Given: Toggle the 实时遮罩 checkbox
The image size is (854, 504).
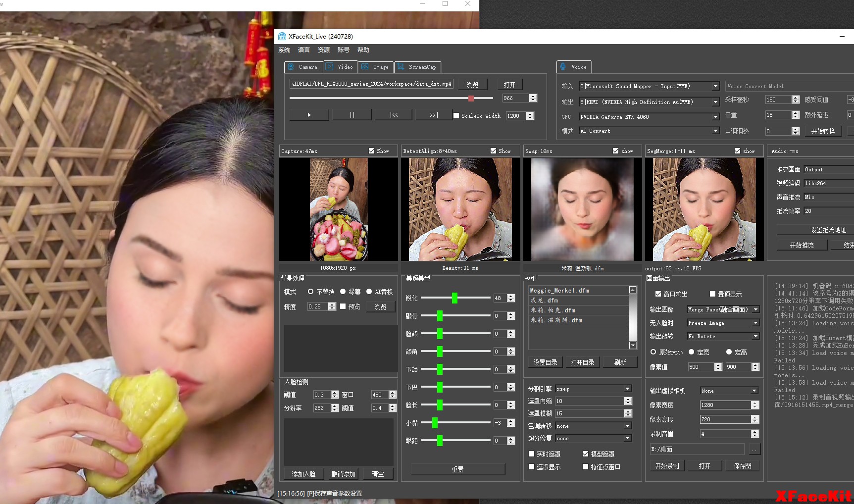Looking at the screenshot, I should [532, 454].
